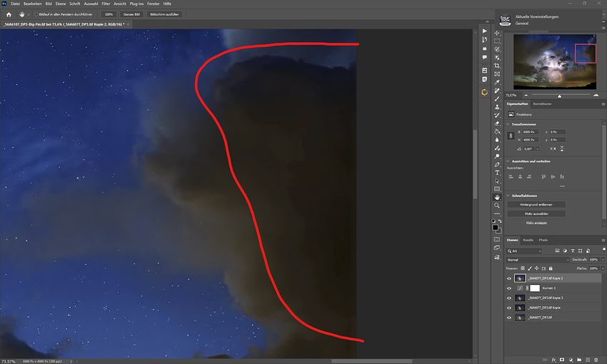607x364 pixels.
Task: Click the navigator zoom slider handle
Action: pos(559,95)
